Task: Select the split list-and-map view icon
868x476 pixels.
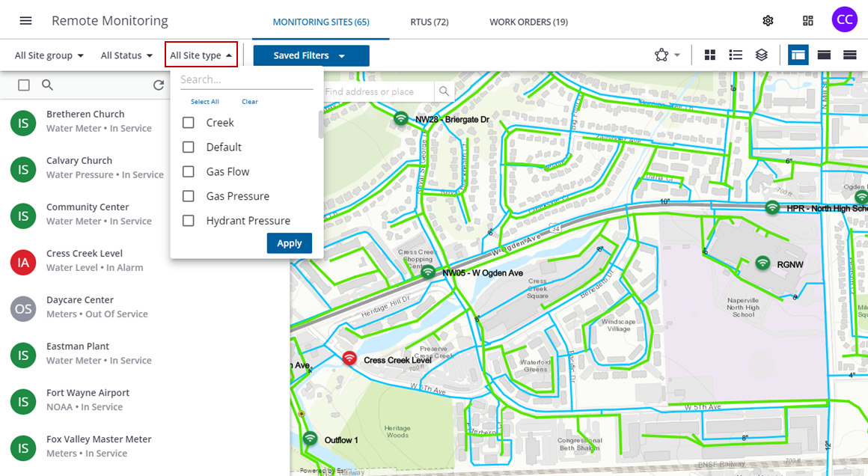Action: pos(798,54)
